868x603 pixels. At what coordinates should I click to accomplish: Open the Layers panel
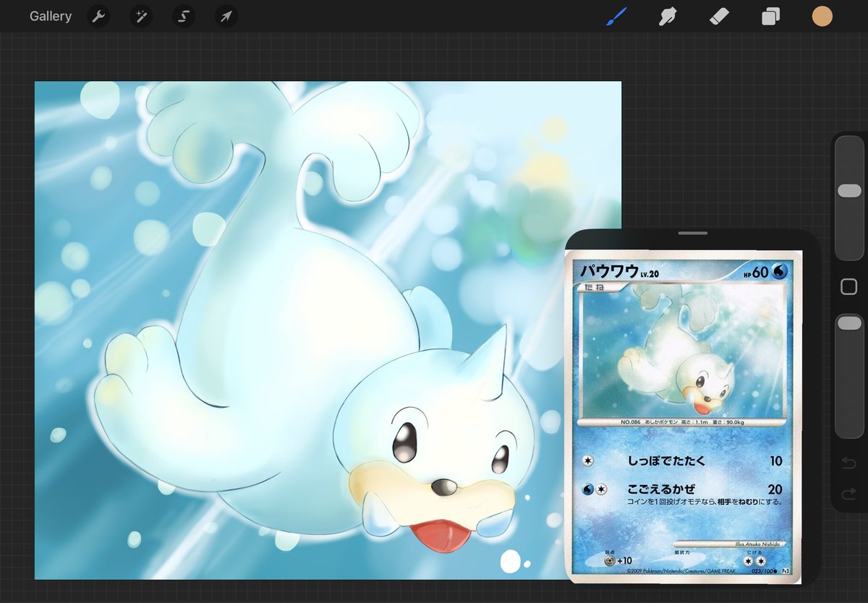coord(770,16)
